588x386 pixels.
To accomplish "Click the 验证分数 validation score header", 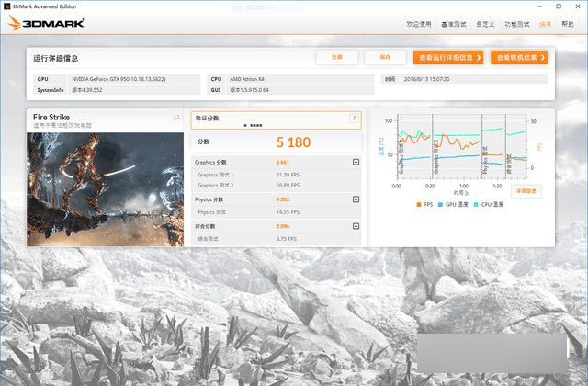I will (207, 119).
